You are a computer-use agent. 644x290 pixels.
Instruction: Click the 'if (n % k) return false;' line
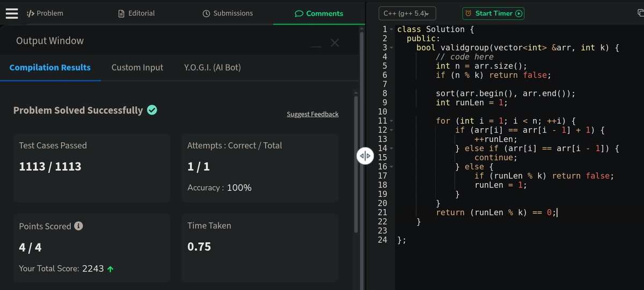[494, 75]
